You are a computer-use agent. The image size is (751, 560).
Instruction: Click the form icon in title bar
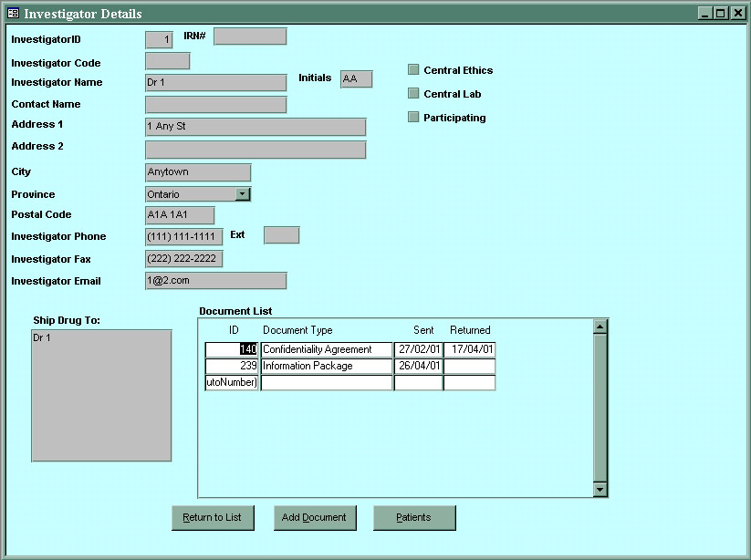(13, 14)
